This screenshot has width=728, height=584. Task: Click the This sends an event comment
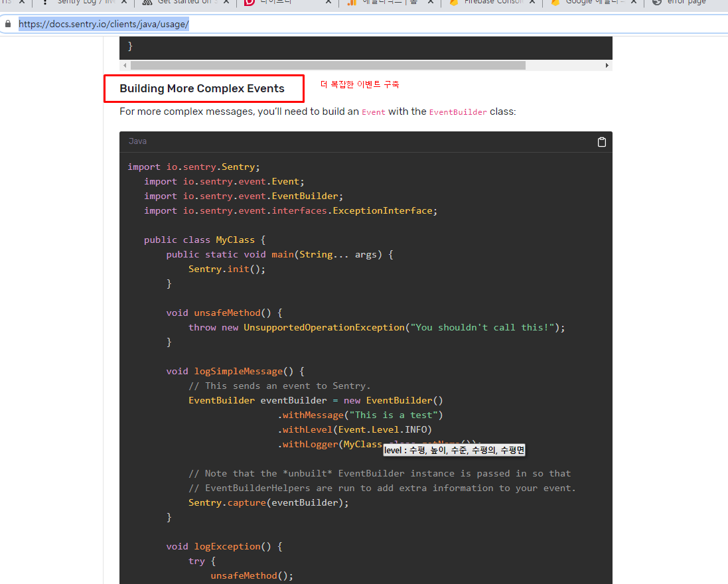point(279,386)
